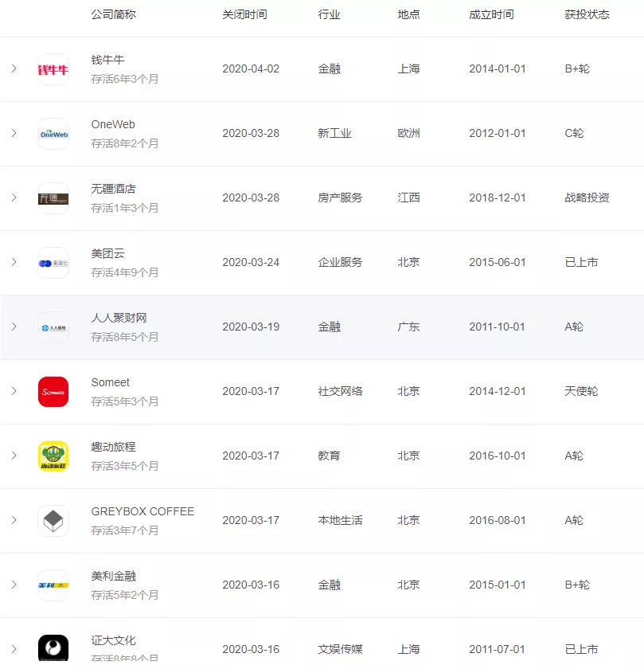The height and width of the screenshot is (669, 644).
Task: Expand the 钱牛牛 row chevron
Action: pyautogui.click(x=14, y=68)
